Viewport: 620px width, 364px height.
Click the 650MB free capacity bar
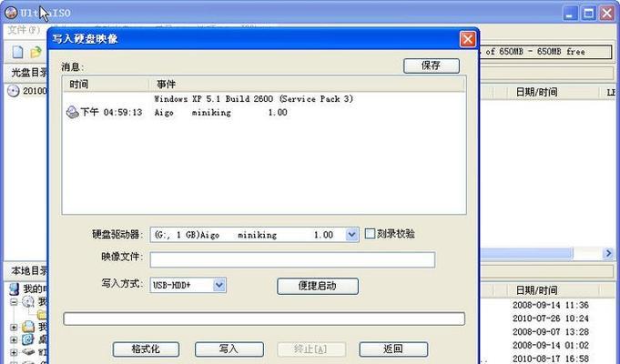pyautogui.click(x=545, y=52)
